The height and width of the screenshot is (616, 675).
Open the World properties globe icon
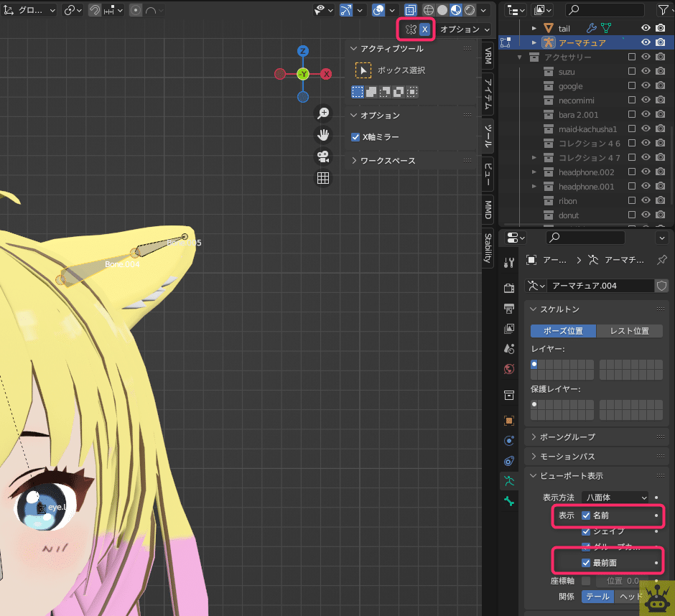(x=509, y=369)
